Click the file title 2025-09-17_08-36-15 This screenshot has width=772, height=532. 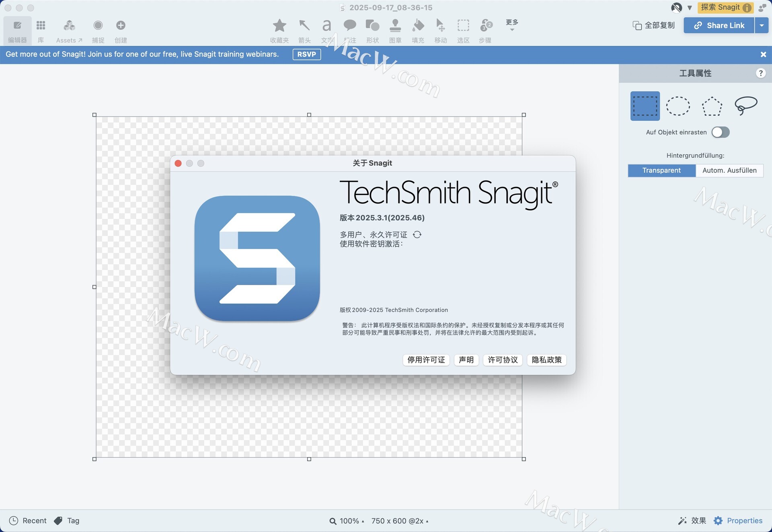click(x=391, y=8)
